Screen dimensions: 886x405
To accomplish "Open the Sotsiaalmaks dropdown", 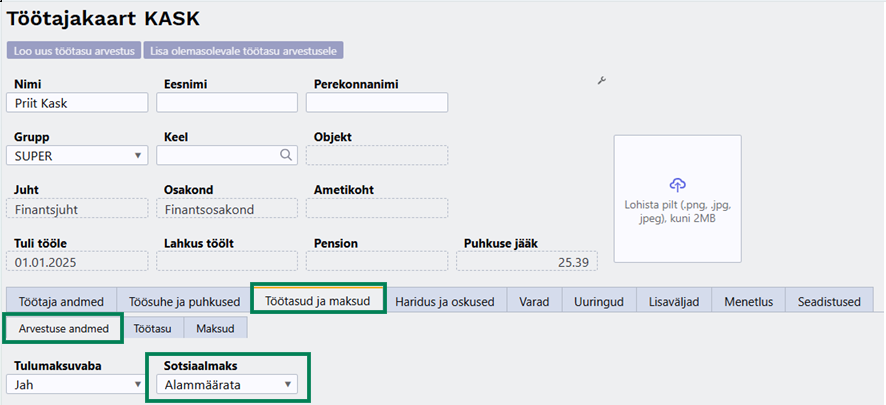I will click(x=228, y=384).
